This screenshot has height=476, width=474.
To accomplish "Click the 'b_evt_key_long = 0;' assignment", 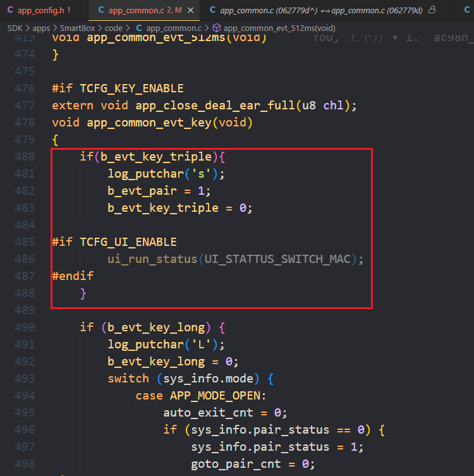I will coord(173,362).
